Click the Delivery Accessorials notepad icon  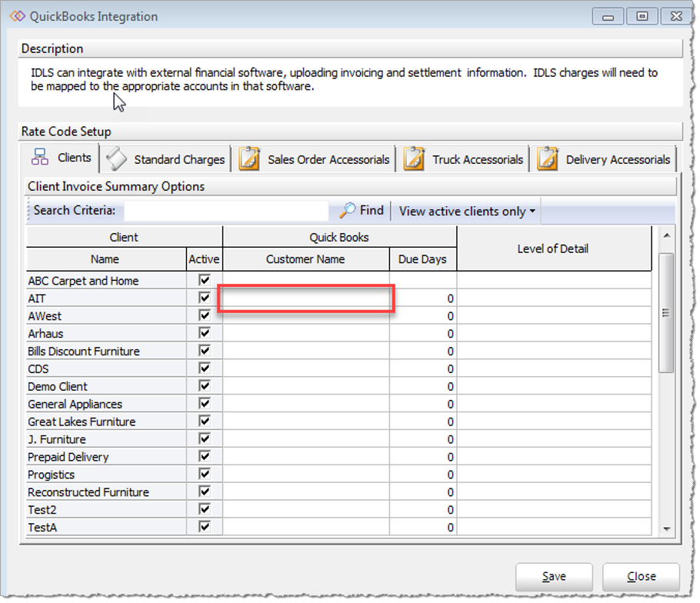(548, 159)
